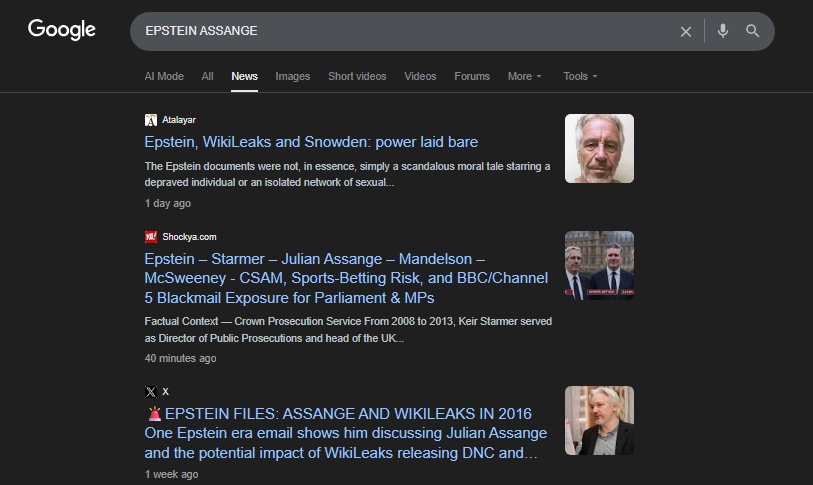Clear the search box with X icon
This screenshot has width=813, height=485.
point(686,31)
